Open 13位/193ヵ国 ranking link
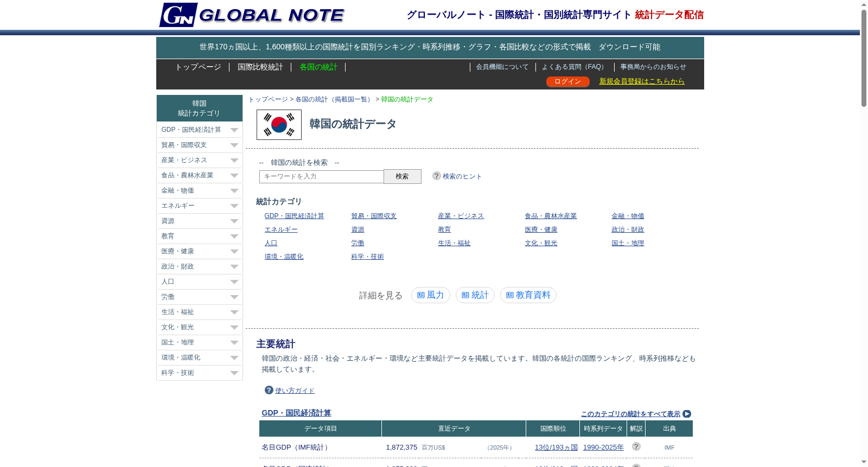This screenshot has height=467, width=868. 556,447
